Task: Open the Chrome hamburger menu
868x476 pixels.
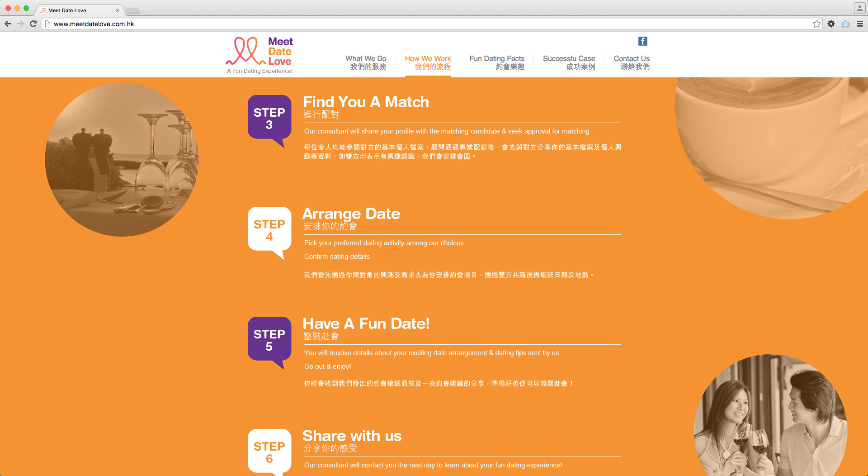Action: click(x=860, y=24)
